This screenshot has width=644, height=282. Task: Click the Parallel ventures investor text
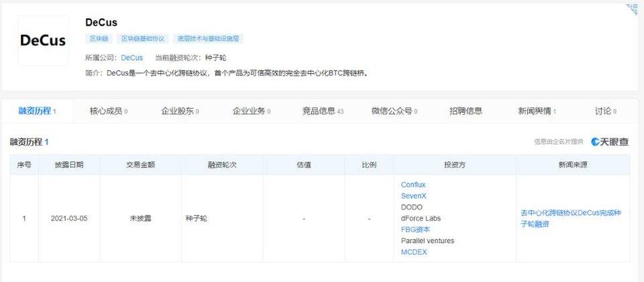tap(427, 241)
